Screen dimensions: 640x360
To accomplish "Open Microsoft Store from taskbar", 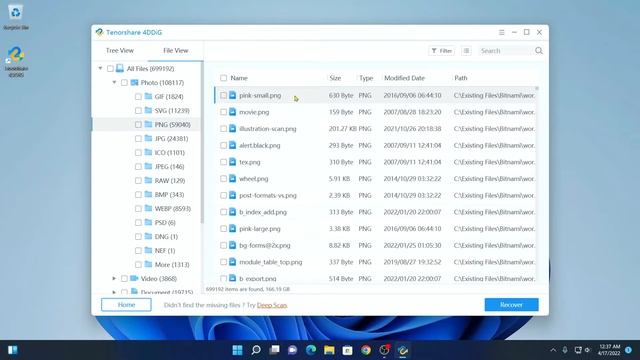I will tap(347, 350).
